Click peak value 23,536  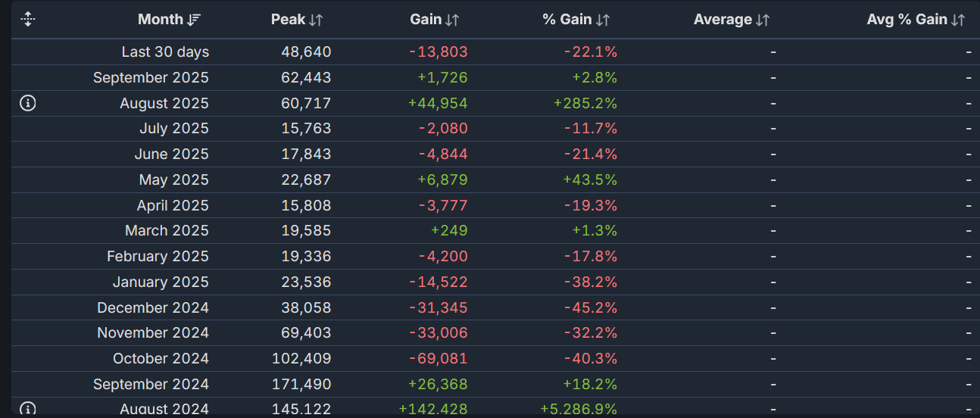pyautogui.click(x=306, y=282)
